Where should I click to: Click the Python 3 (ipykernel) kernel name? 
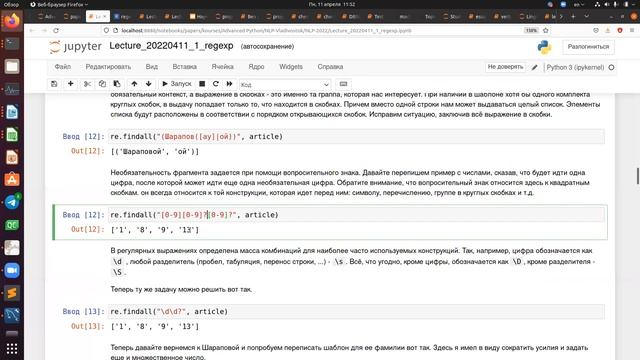click(575, 67)
